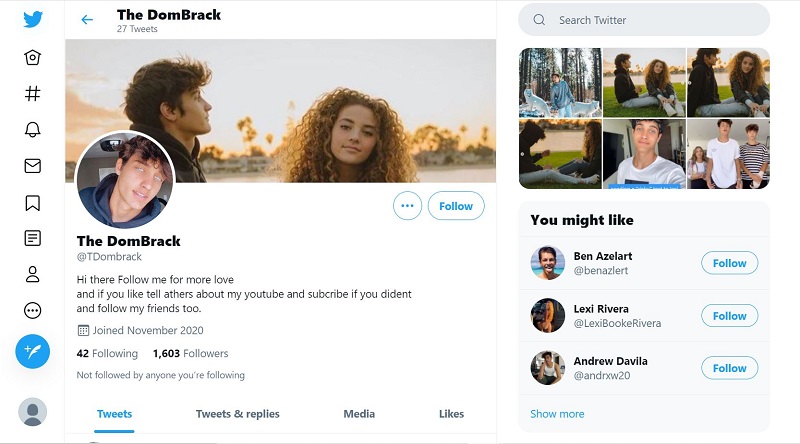Follow Andrew Davila
This screenshot has width=800, height=444.
730,368
